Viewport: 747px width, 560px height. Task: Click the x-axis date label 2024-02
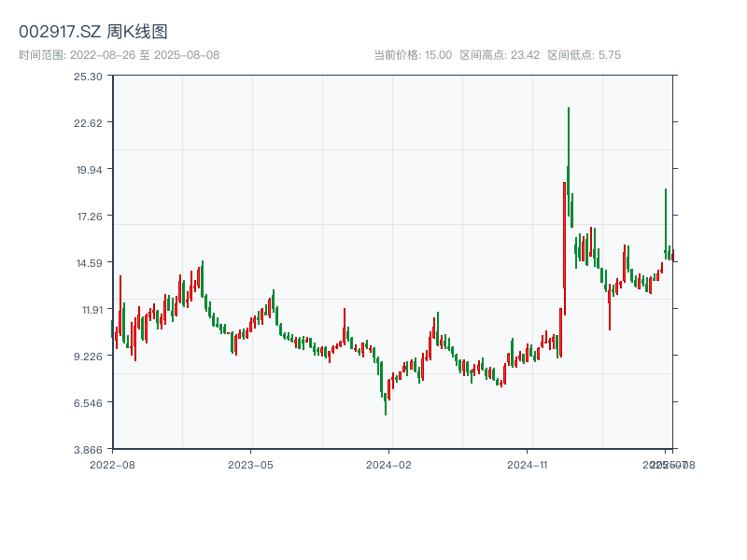pos(388,465)
